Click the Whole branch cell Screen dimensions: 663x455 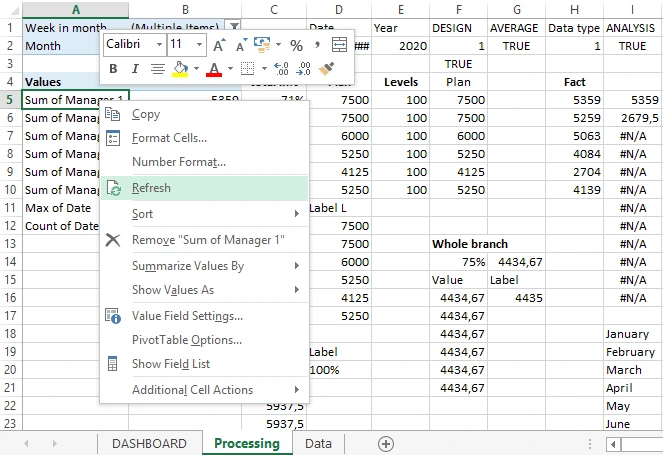(458, 244)
